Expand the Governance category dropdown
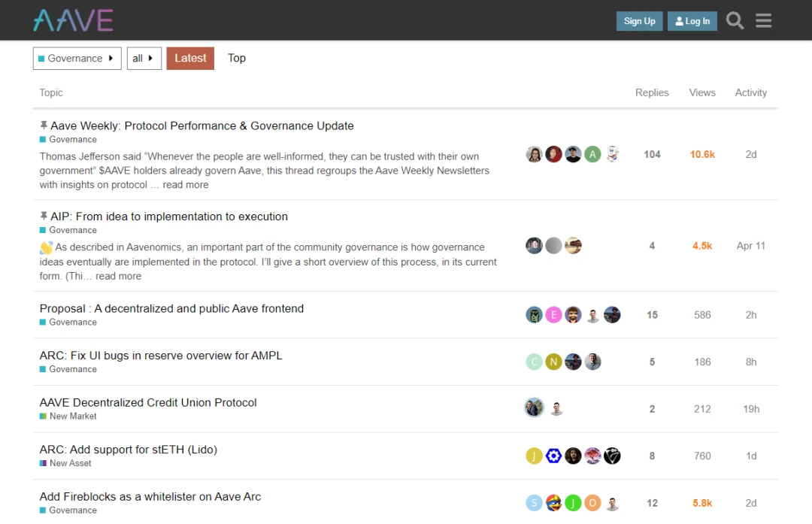Image resolution: width=812 pixels, height=524 pixels. 77,59
